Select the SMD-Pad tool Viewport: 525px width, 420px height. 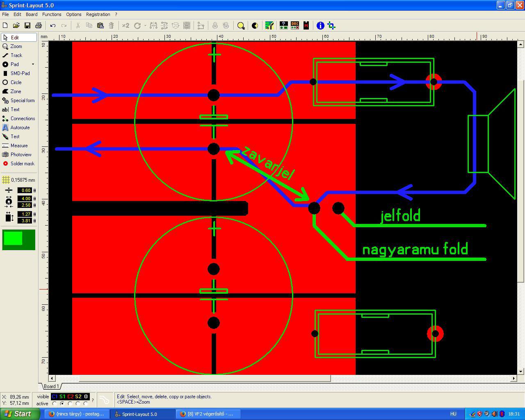[19, 73]
